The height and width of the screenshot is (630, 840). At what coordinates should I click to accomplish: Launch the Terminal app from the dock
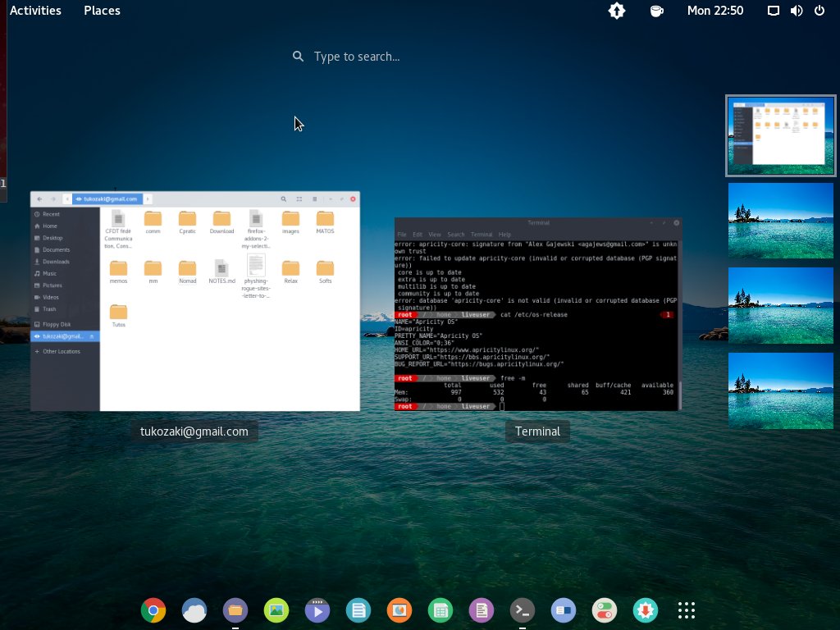(523, 610)
